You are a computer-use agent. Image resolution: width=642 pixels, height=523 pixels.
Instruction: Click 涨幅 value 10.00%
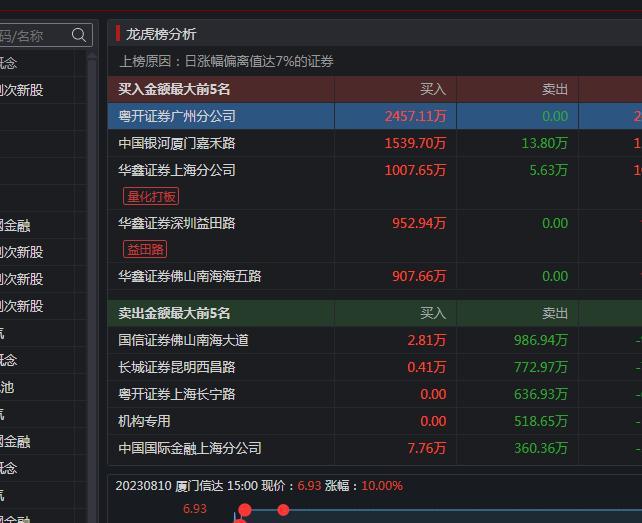382,486
